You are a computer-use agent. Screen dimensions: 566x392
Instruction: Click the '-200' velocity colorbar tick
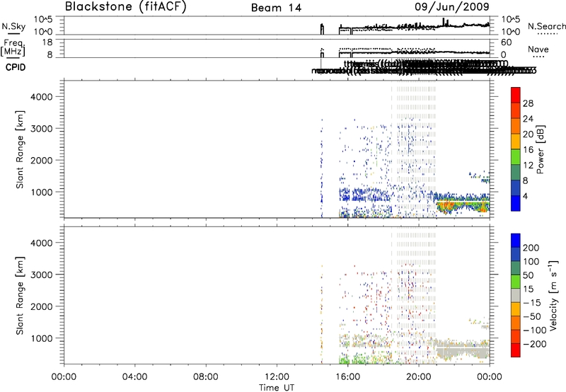coord(535,344)
